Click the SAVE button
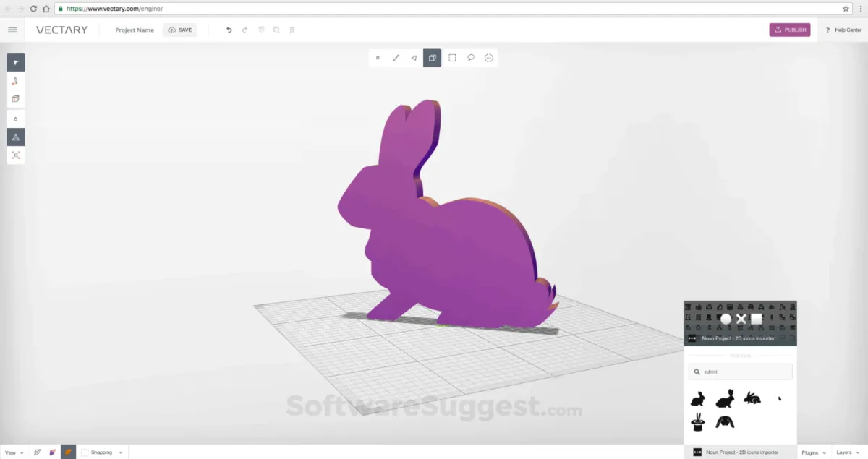Image resolution: width=868 pixels, height=459 pixels. pos(179,30)
